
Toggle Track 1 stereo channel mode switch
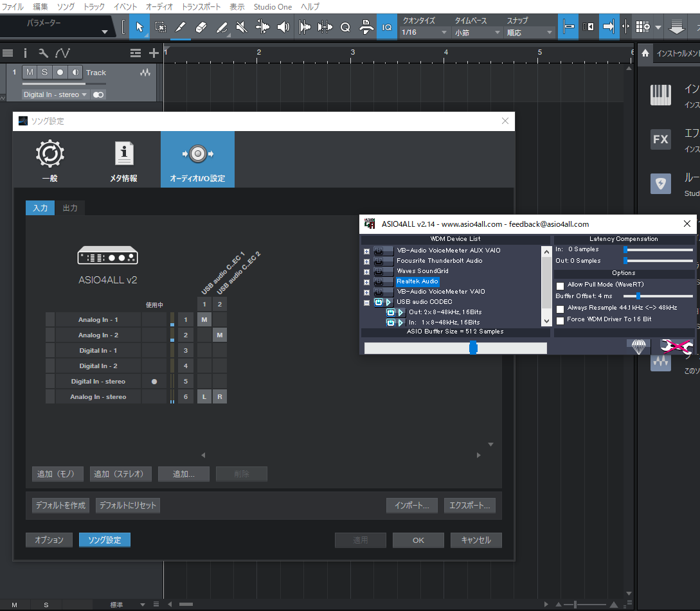(98, 94)
